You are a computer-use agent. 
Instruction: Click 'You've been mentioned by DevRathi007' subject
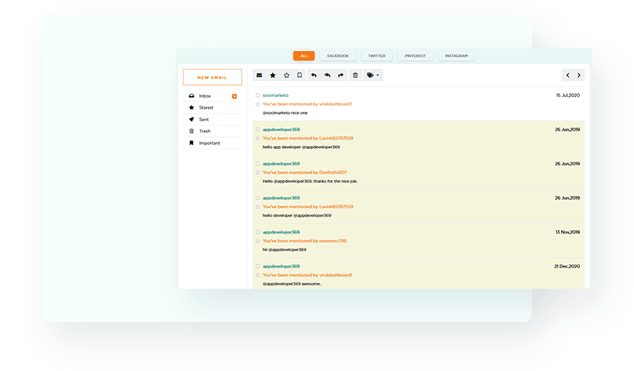coord(304,173)
